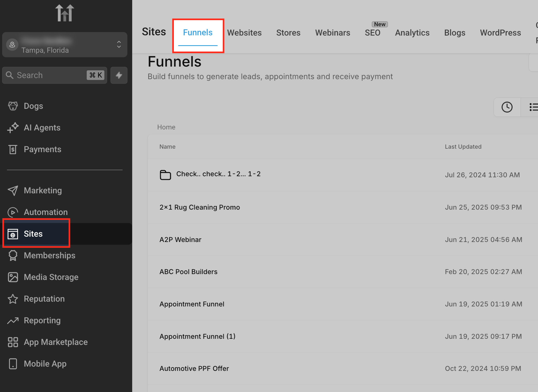The width and height of the screenshot is (538, 392).
Task: Open AI Agents from sidebar
Action: point(42,128)
